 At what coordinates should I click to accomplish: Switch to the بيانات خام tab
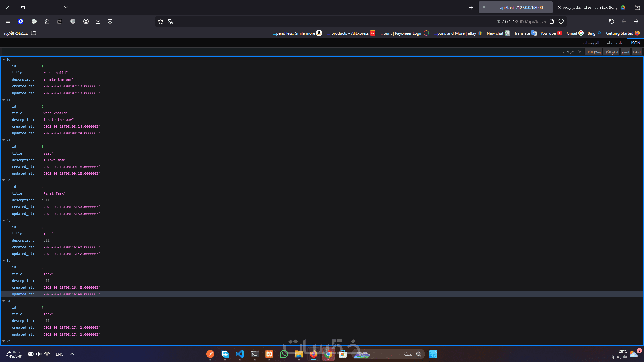[x=614, y=43]
